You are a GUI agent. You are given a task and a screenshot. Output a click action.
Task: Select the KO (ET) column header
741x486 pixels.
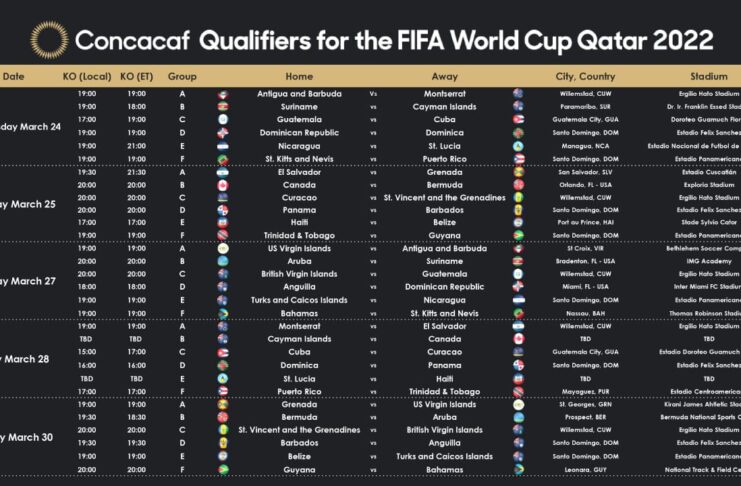coord(134,76)
